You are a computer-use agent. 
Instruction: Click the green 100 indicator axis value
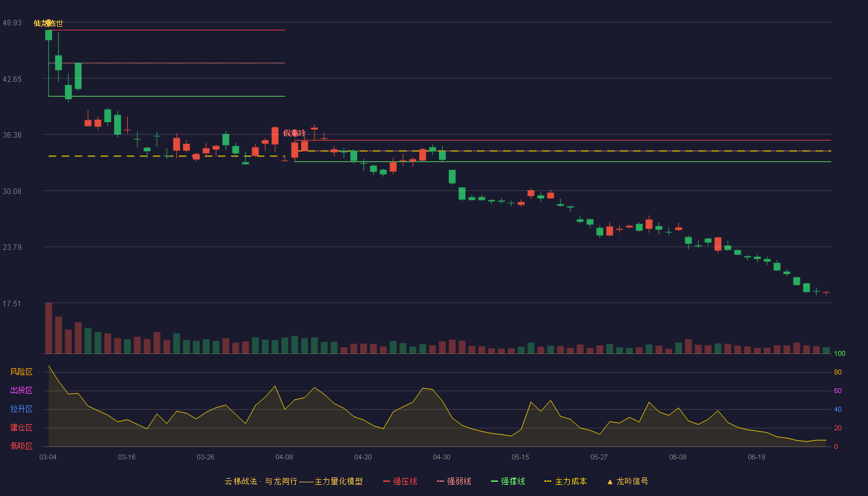pos(839,354)
